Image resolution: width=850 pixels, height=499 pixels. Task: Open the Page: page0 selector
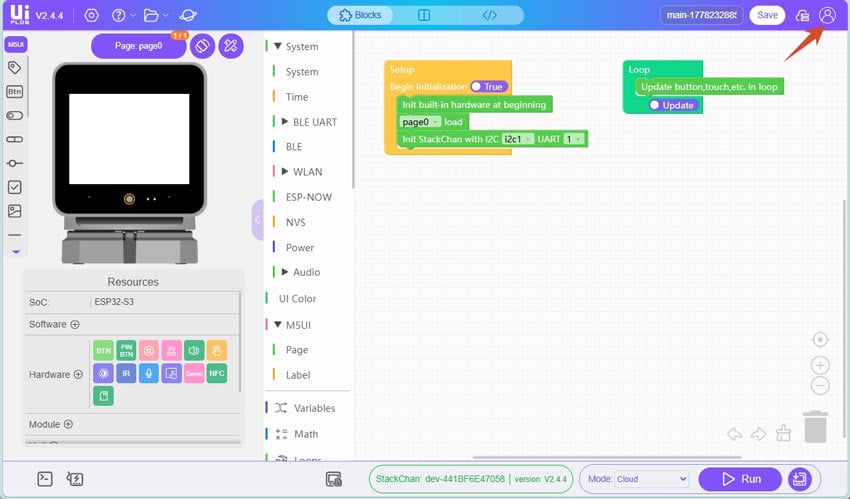(138, 46)
